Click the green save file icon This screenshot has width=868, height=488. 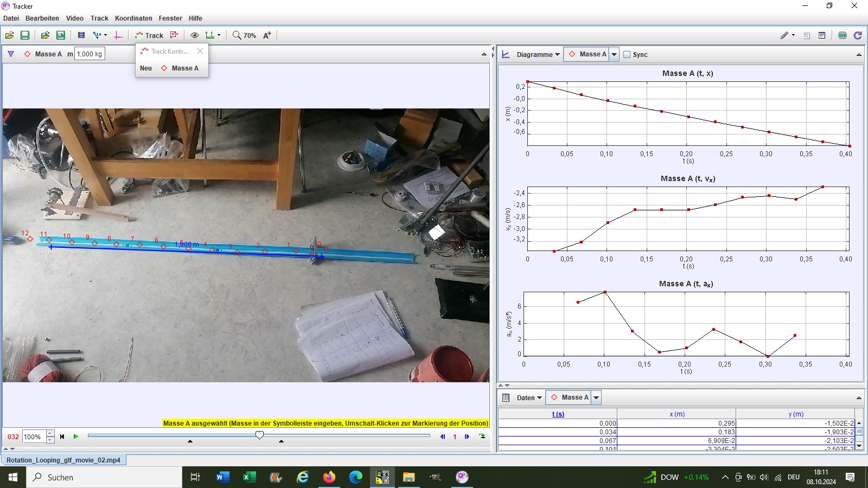[25, 35]
